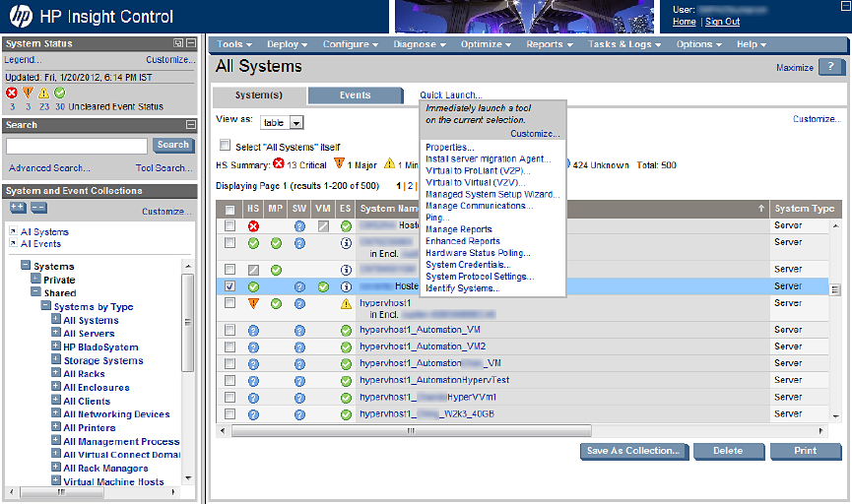Image resolution: width=852 pixels, height=504 pixels.
Task: Expand the HP BladeSystem tree node
Action: 56,346
